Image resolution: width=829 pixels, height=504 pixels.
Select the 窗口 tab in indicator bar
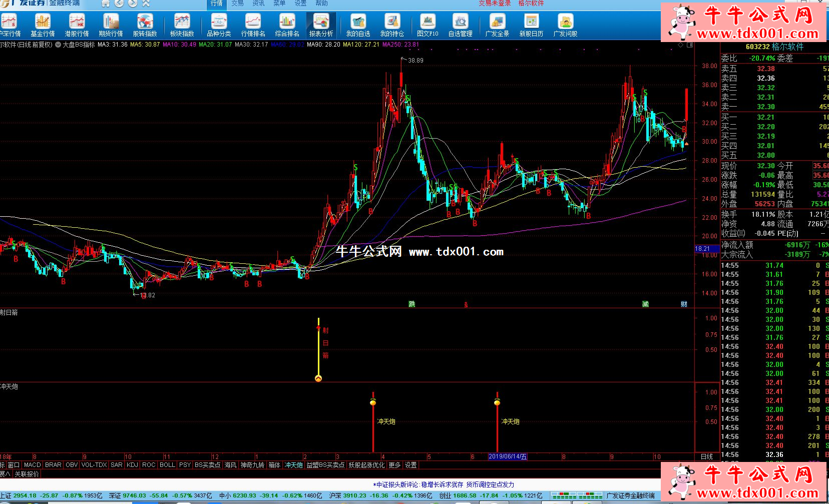14,465
